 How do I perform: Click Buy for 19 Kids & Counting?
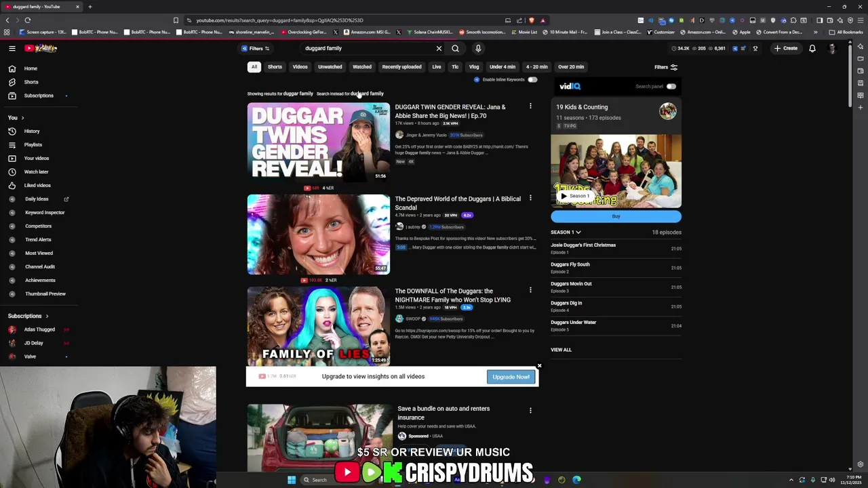coord(616,216)
